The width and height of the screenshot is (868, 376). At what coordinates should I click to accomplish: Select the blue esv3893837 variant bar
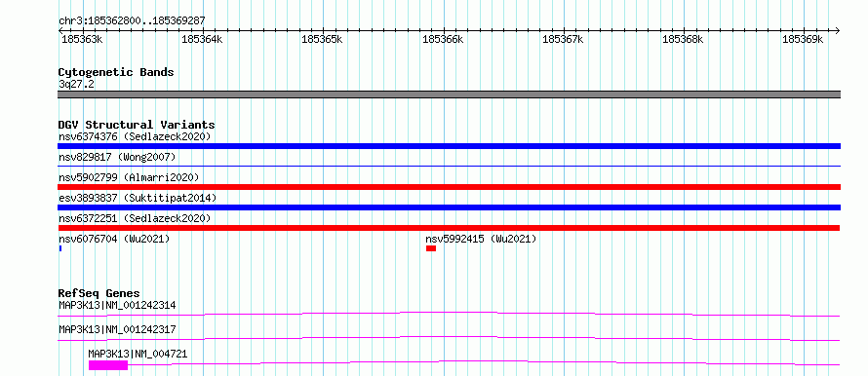(449, 207)
